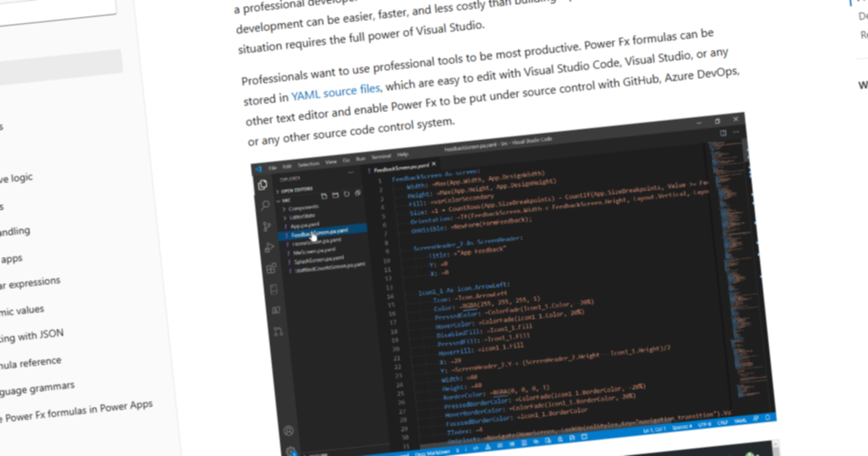Expand the Components folder

click(302, 208)
